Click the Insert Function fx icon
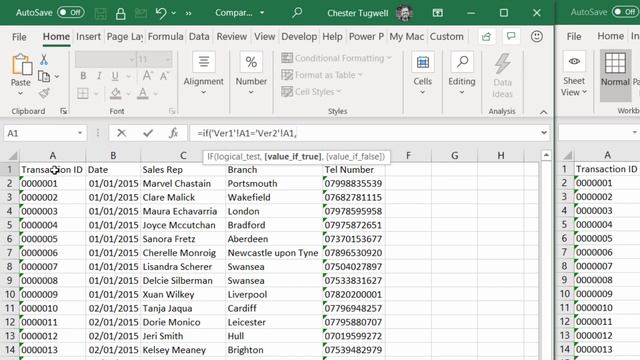This screenshot has height=360, width=640. click(173, 133)
